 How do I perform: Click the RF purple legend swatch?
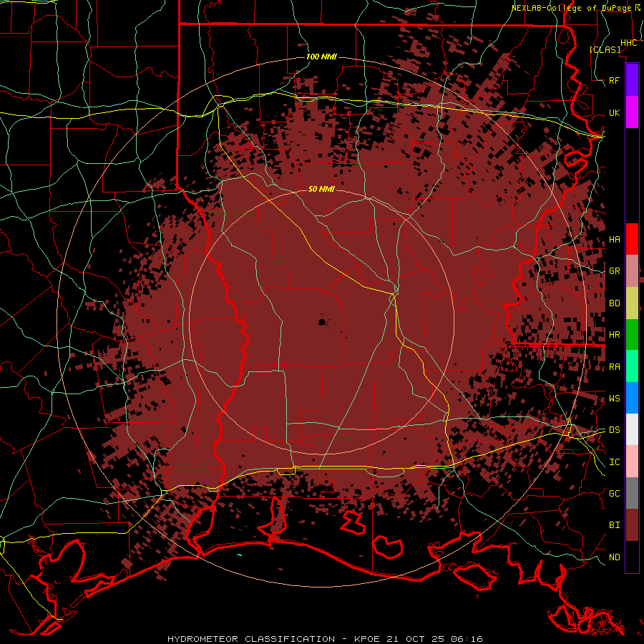pos(632,80)
